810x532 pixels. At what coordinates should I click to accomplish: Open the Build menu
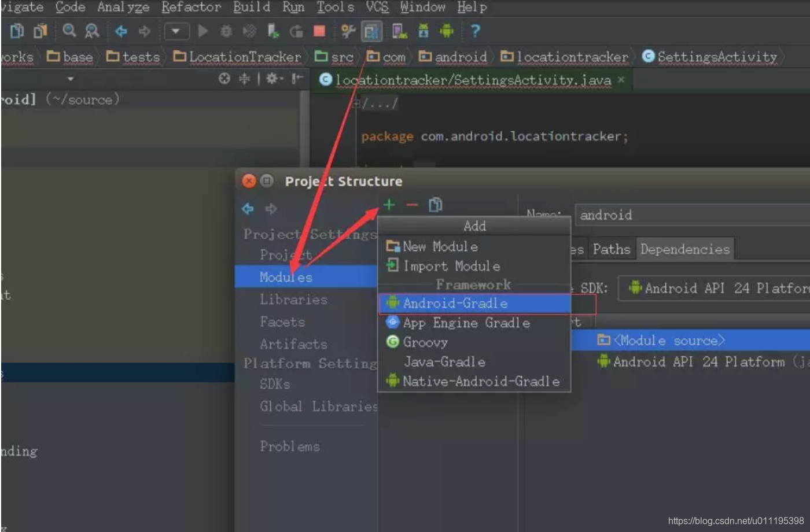coord(252,7)
